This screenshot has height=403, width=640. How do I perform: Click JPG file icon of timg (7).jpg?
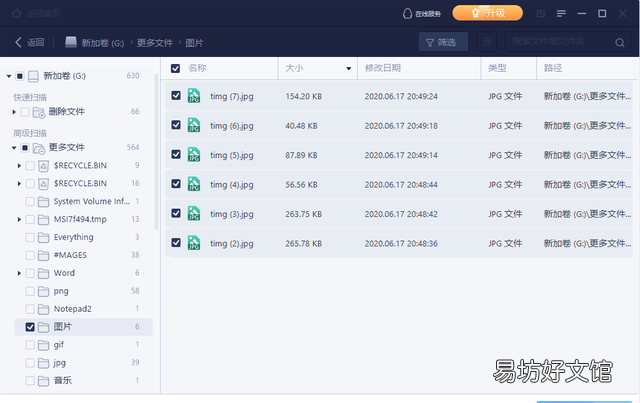tap(194, 96)
